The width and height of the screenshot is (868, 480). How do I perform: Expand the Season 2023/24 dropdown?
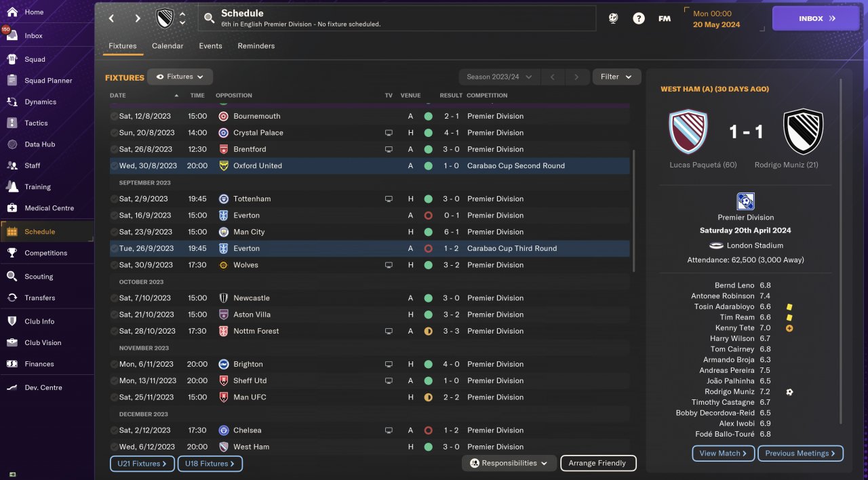click(x=499, y=77)
